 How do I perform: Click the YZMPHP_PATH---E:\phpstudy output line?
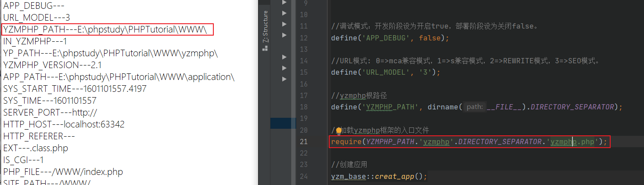tap(105, 29)
